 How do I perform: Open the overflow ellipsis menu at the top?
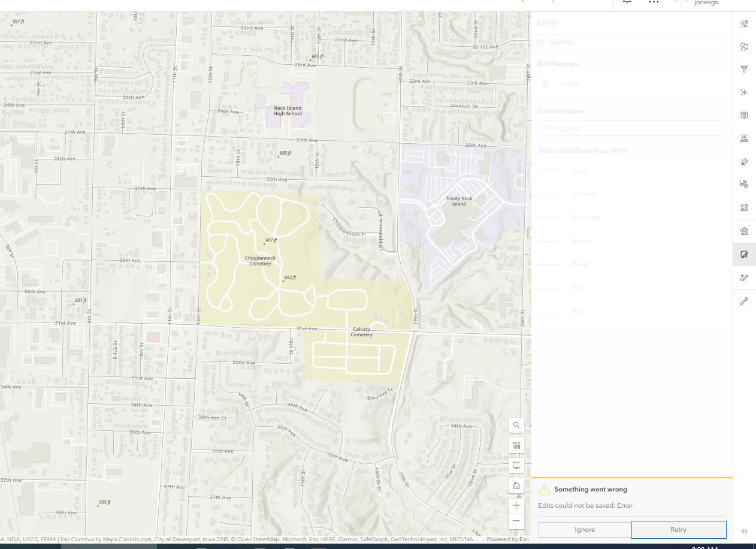(x=653, y=2)
